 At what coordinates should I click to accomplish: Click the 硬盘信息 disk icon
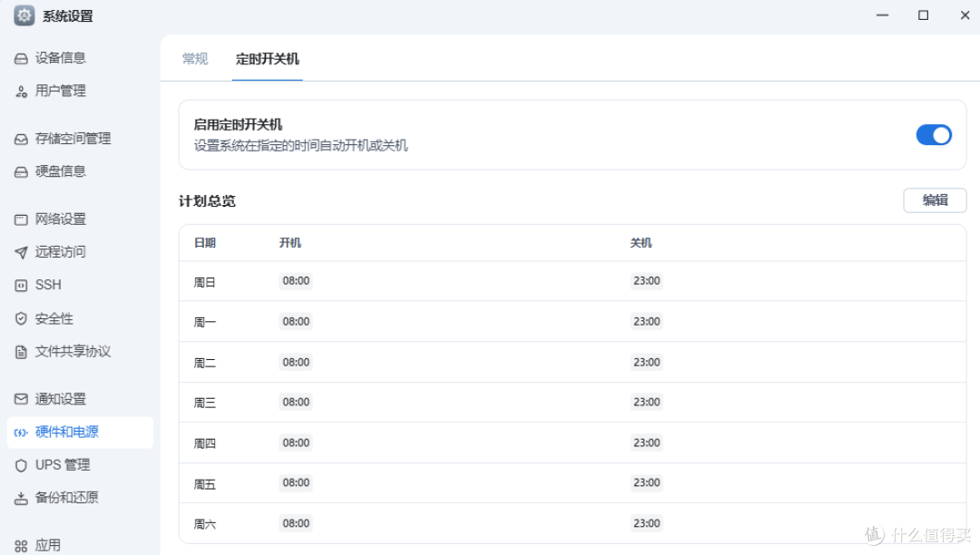coord(21,172)
